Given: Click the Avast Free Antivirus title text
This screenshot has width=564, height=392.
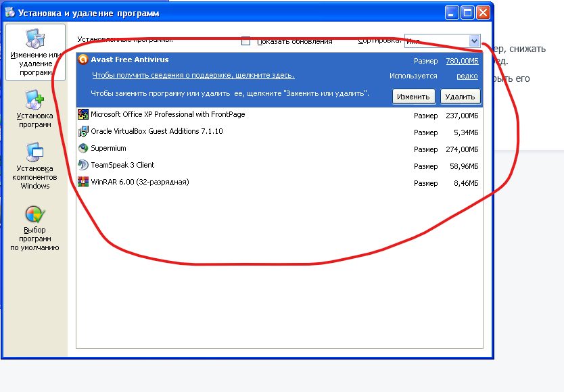Looking at the screenshot, I should pos(129,59).
